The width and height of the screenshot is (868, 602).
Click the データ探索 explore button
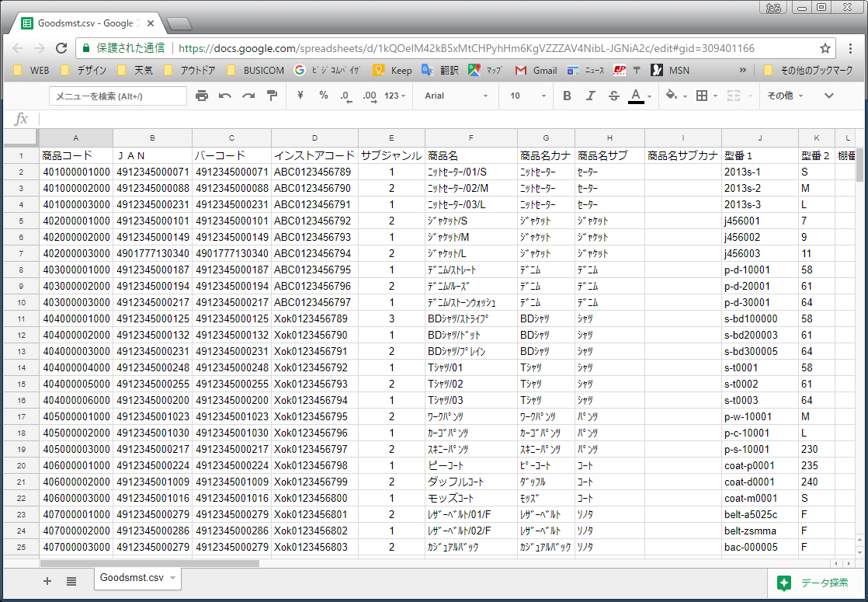(x=815, y=583)
